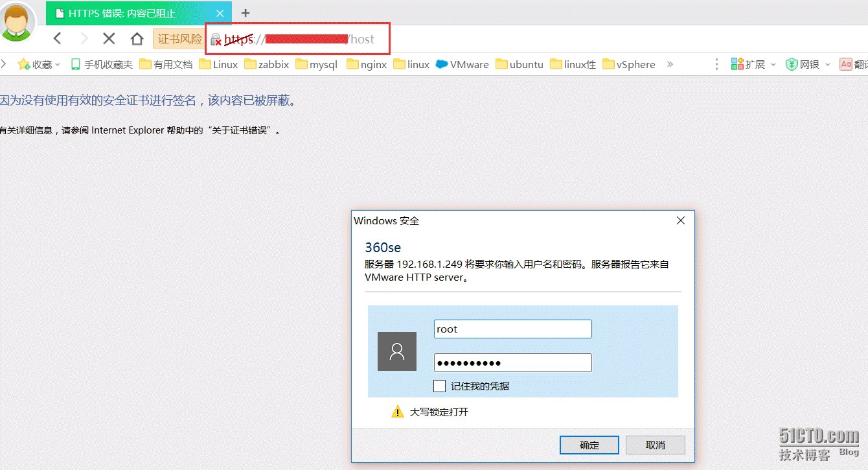Click the 大写锁定打开 warning text
Image resolution: width=868 pixels, height=470 pixels.
(439, 412)
